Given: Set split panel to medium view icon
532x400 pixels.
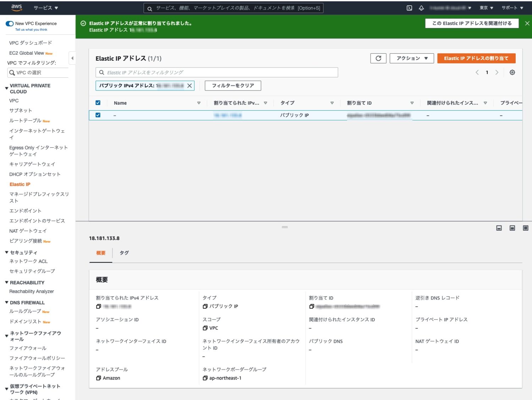Looking at the screenshot, I should [512, 228].
